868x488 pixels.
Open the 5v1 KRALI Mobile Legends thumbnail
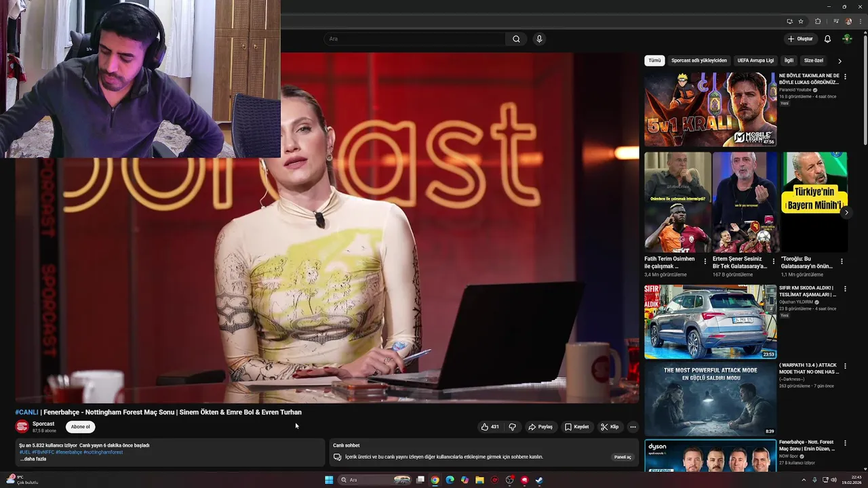click(x=710, y=110)
